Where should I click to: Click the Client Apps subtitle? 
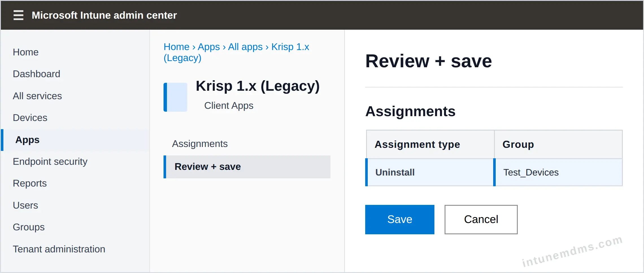point(229,105)
